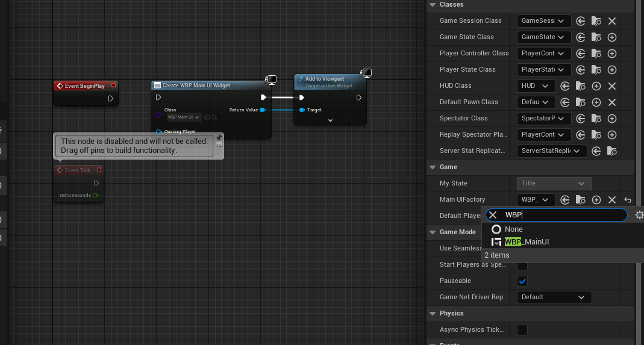Click the Return Value output pin
The image size is (644, 345).
pyautogui.click(x=263, y=110)
